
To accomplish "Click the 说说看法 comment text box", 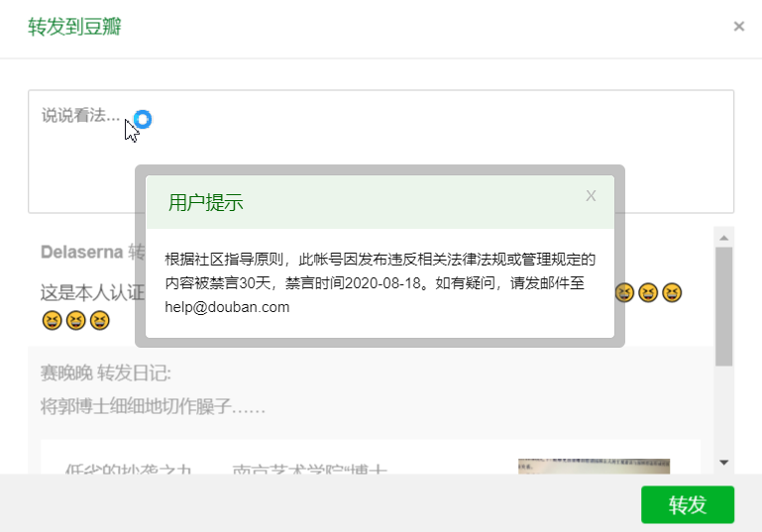I will [381, 152].
